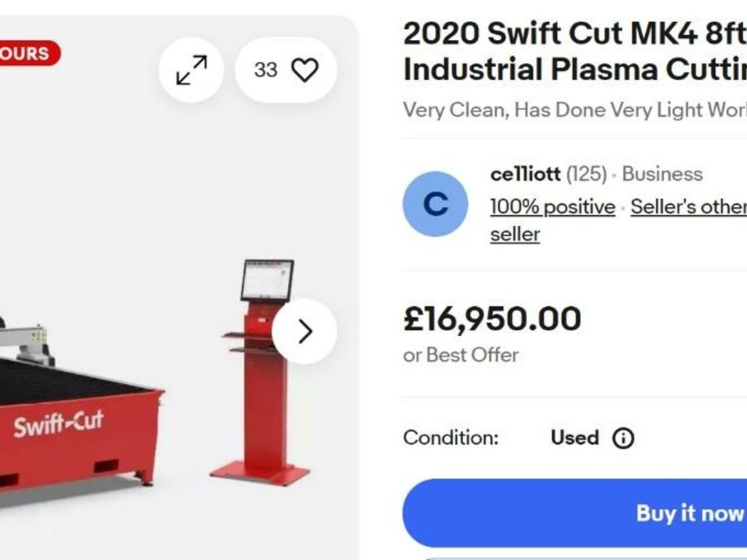Open the 100% positive feedback link

(552, 207)
